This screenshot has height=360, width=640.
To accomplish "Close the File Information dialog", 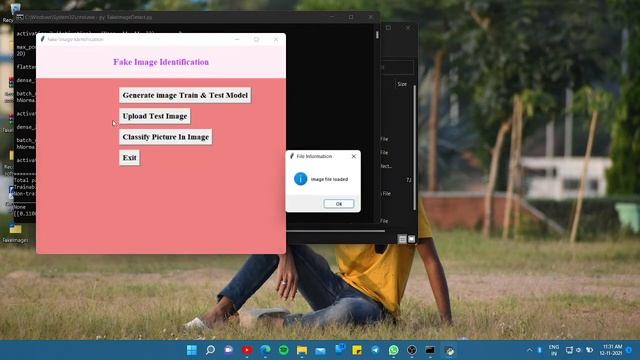I will 353,156.
